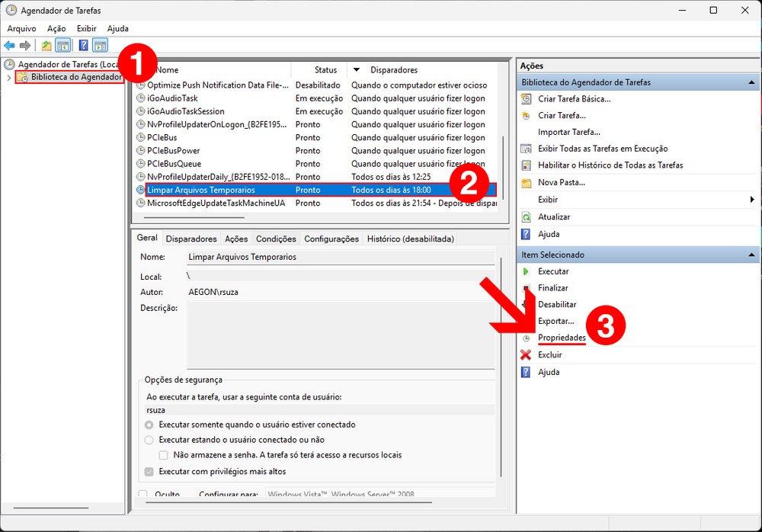Check the 'Não armazene a senha' checkbox

(164, 455)
